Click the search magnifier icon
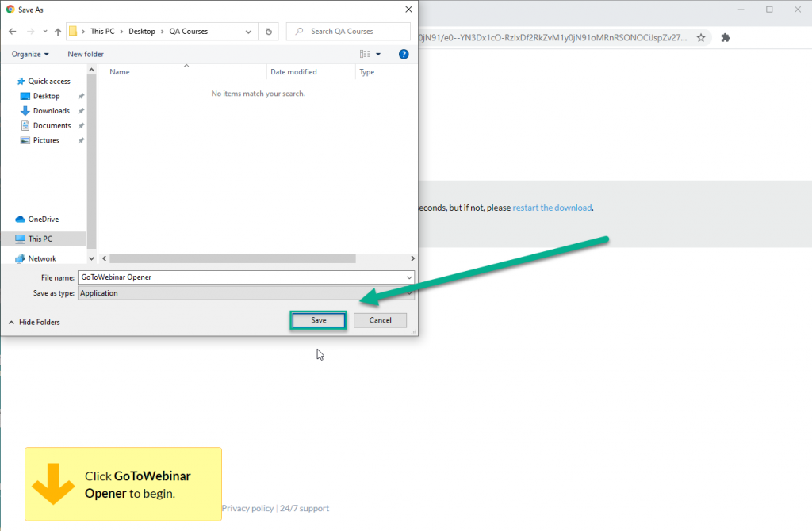 click(299, 32)
